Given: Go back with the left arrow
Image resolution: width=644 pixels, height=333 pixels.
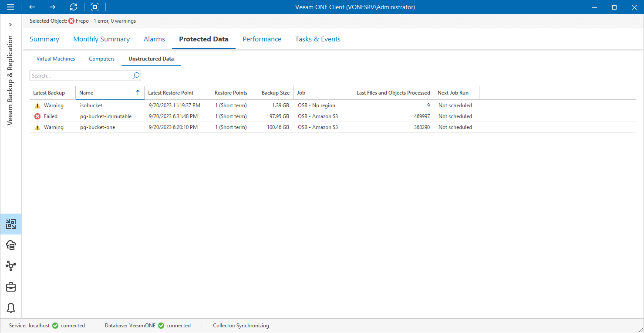Looking at the screenshot, I should [x=32, y=7].
